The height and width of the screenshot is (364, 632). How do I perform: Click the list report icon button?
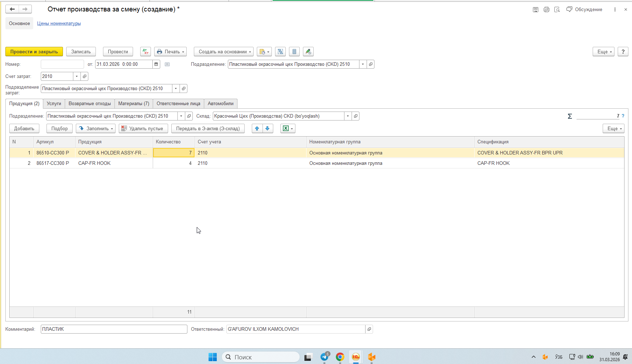294,51
